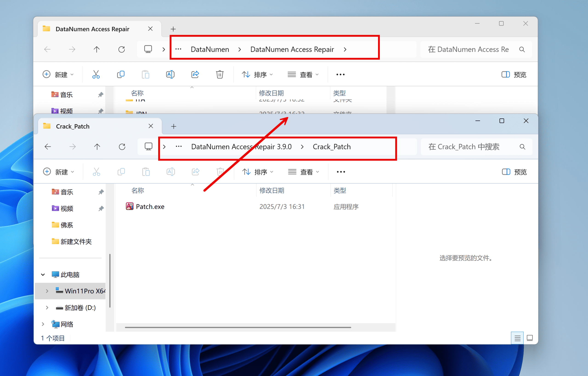Switch to details list view in status bar

517,338
